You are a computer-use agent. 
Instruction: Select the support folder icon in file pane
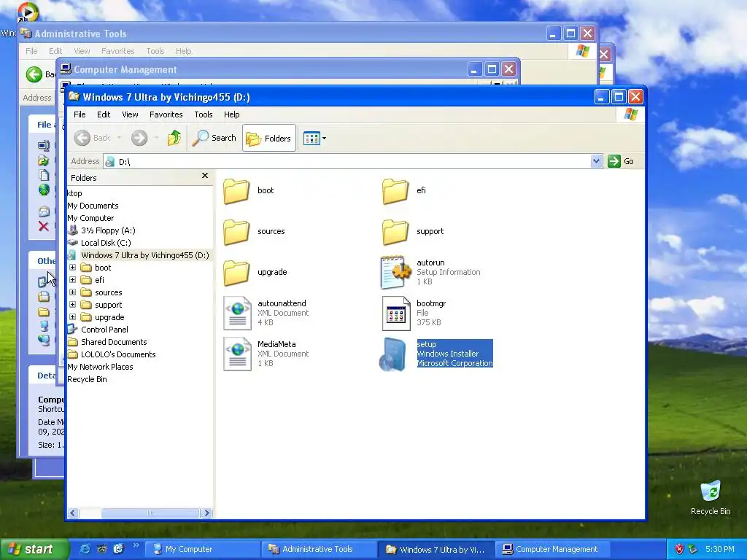pos(395,232)
